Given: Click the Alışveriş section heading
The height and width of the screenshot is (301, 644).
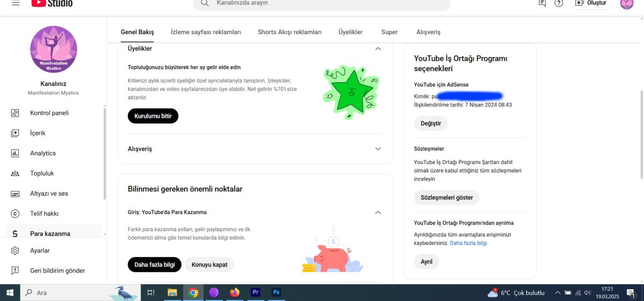Looking at the screenshot, I should 140,149.
